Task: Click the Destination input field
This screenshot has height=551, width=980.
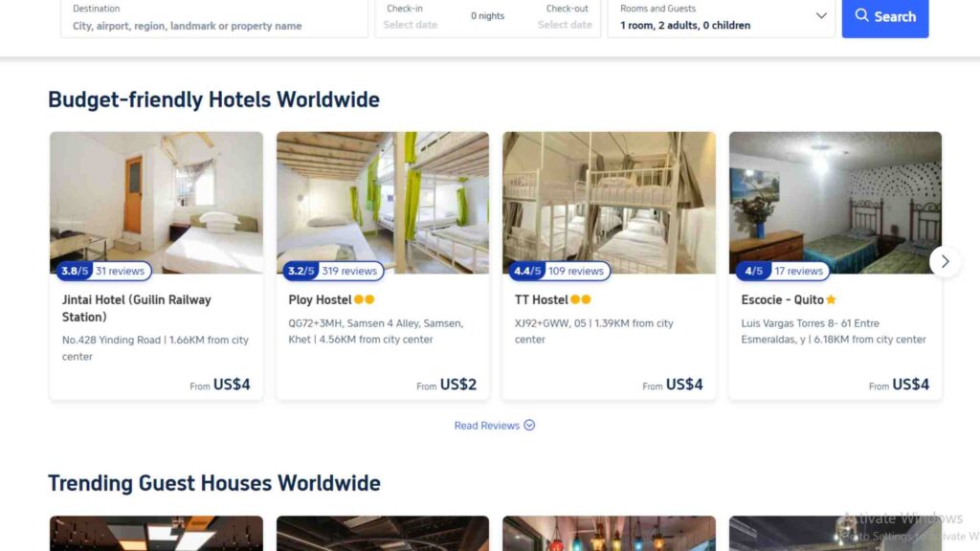Action: click(x=214, y=18)
